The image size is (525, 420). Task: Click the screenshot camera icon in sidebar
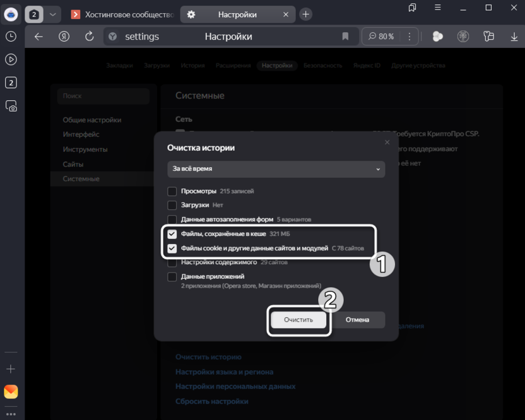point(11,106)
